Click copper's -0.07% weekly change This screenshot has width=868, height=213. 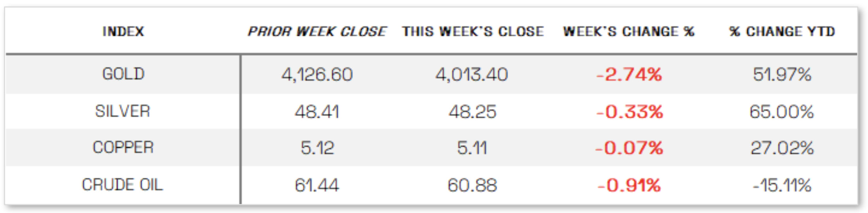(x=629, y=148)
